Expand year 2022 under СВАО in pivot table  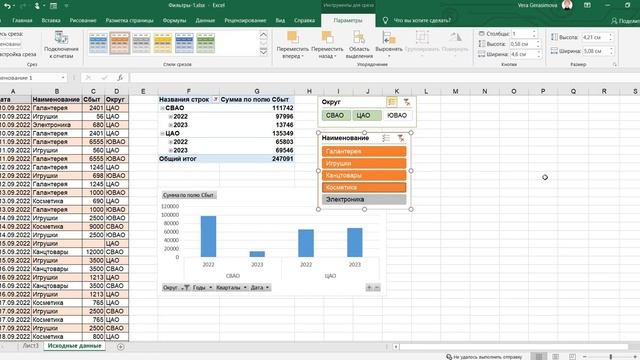(171, 117)
